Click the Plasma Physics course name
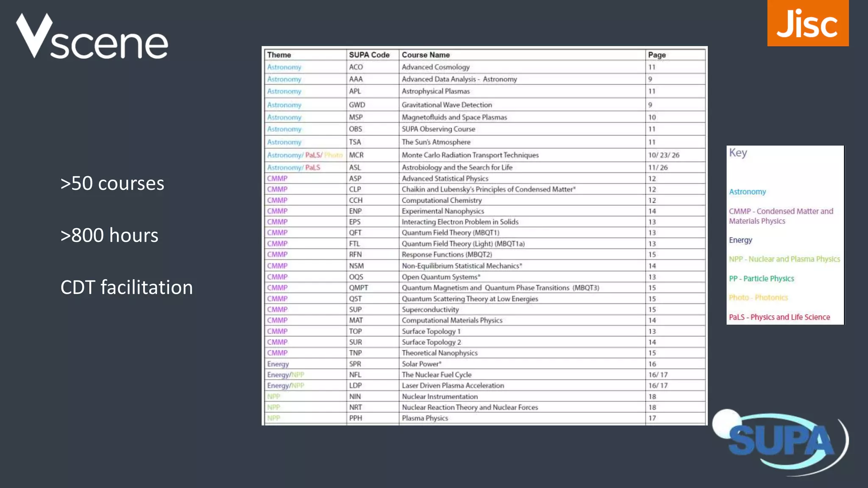The image size is (868, 488). [425, 418]
